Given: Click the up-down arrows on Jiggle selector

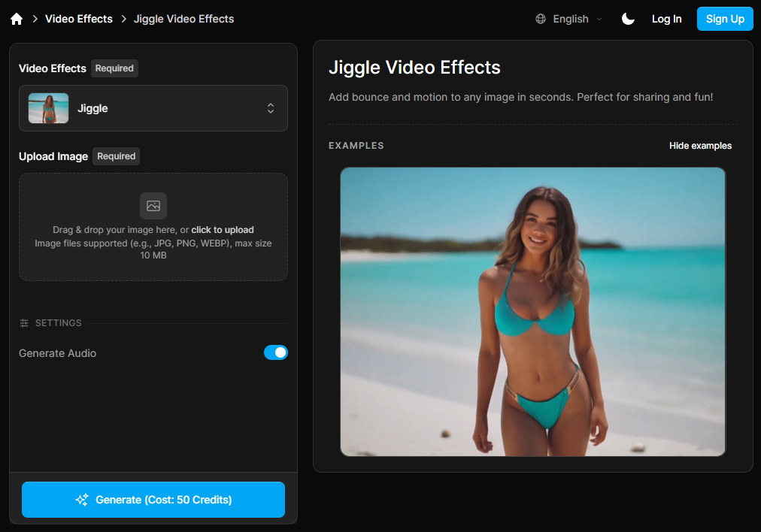Looking at the screenshot, I should pos(271,108).
